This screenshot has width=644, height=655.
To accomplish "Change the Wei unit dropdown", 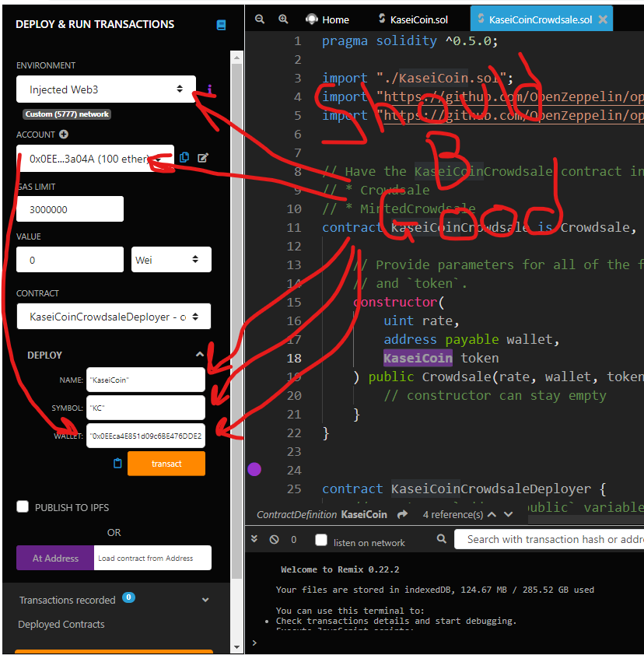I will pos(171,259).
